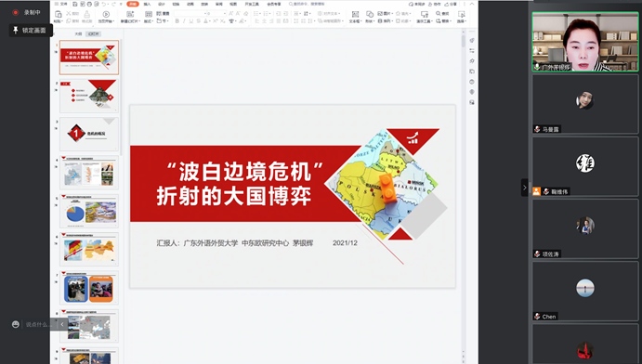Select slide 5 thumbnail with pie chart

[89, 212]
